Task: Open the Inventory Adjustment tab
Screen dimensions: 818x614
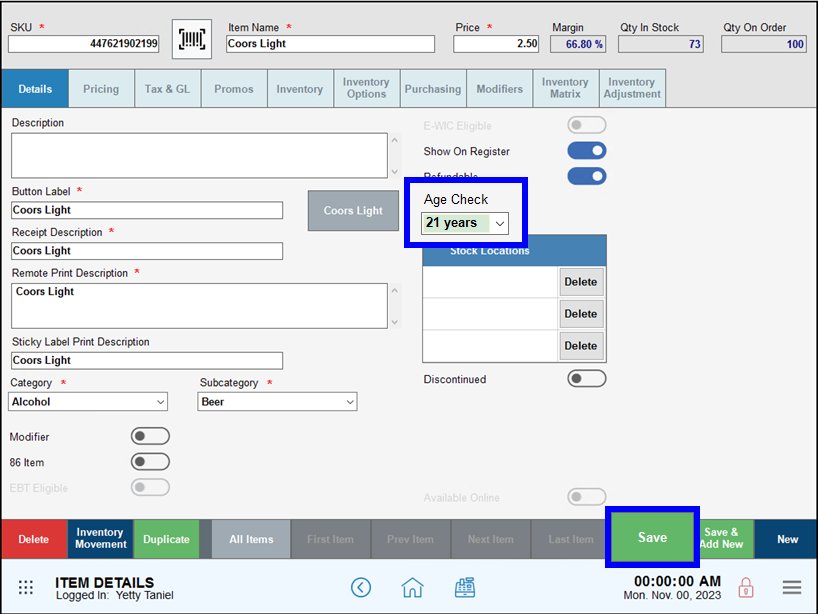Action: click(632, 89)
